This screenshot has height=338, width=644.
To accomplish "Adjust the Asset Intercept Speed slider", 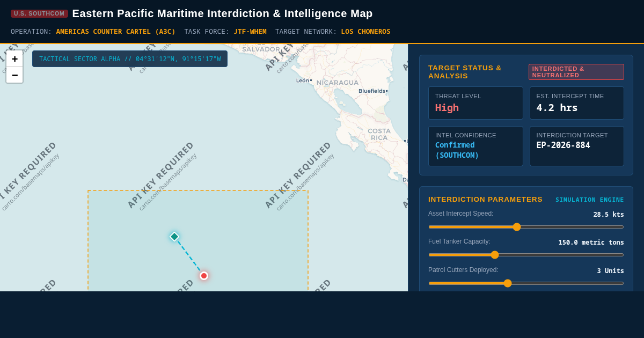I will coord(526,227).
